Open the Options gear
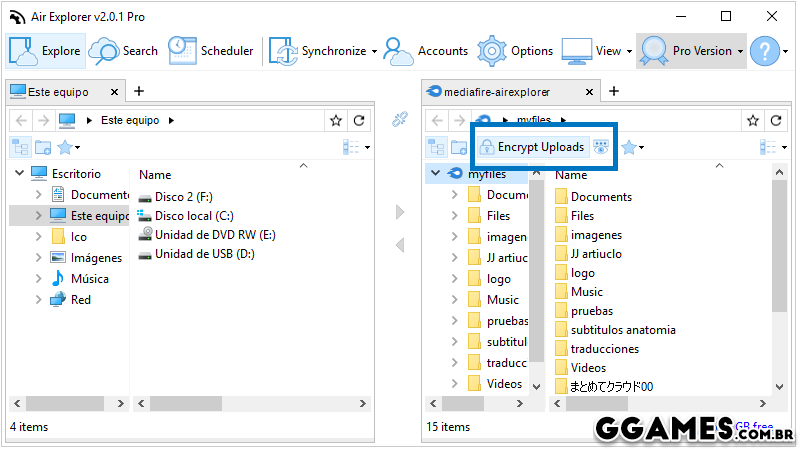 click(515, 51)
